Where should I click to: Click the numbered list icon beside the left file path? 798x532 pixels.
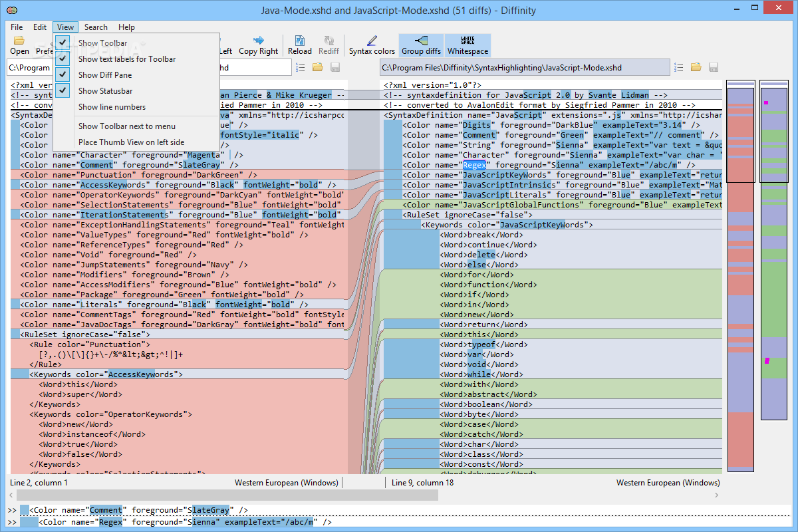(x=301, y=67)
